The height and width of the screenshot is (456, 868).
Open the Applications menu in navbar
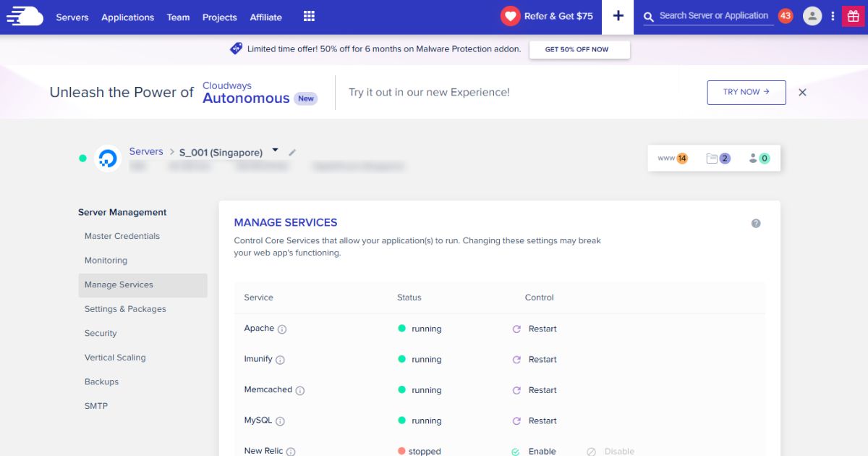tap(127, 17)
